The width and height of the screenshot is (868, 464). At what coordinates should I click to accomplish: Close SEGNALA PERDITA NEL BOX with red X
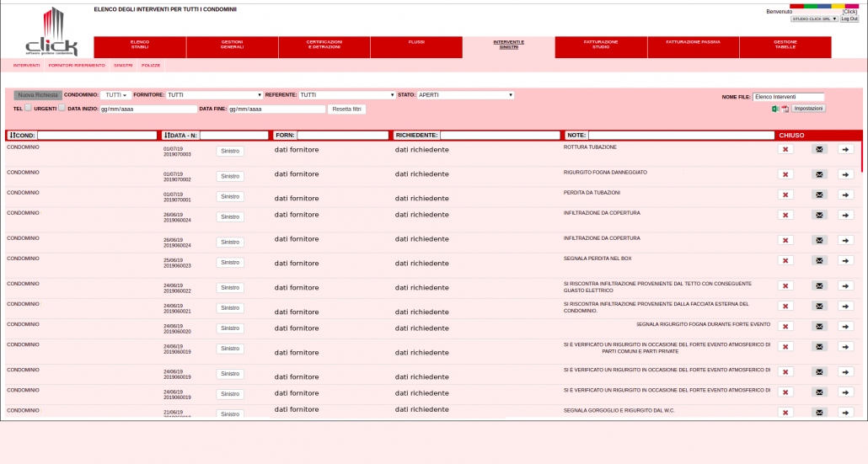(785, 260)
